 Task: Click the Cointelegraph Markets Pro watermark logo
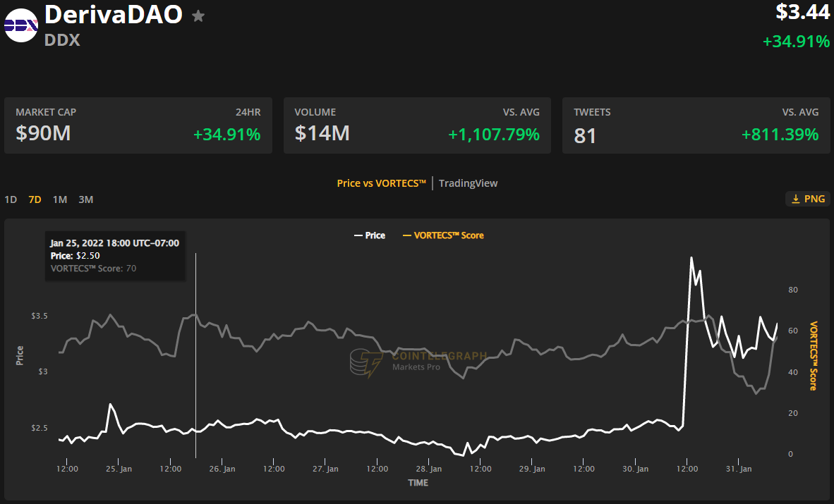366,362
